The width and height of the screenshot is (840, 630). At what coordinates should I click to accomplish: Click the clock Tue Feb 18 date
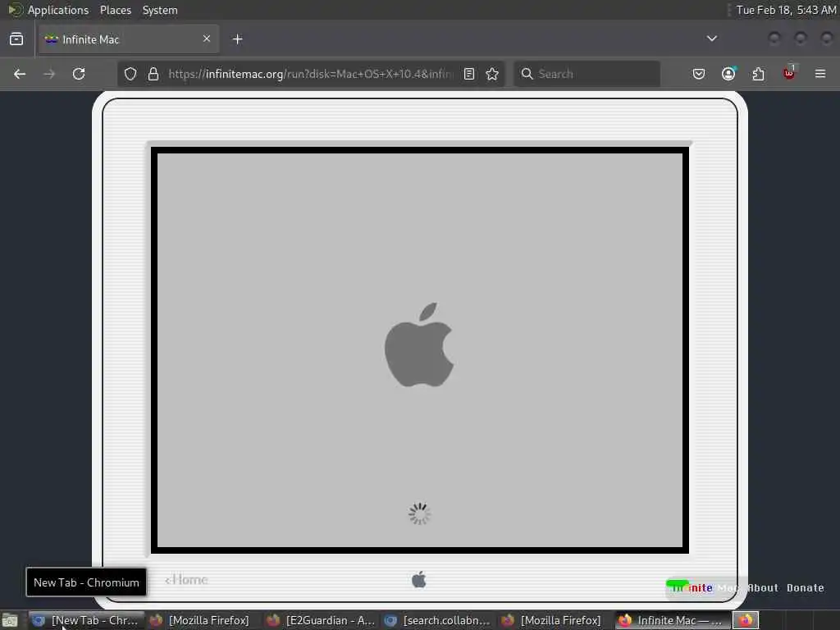pyautogui.click(x=787, y=10)
